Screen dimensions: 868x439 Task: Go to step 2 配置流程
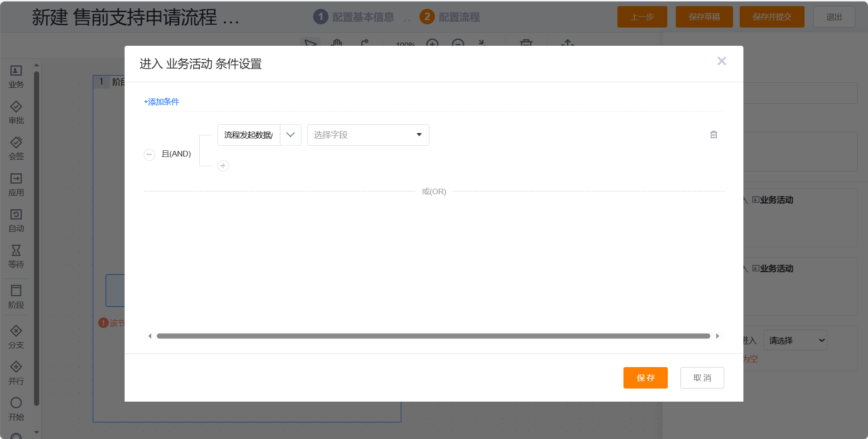[450, 17]
